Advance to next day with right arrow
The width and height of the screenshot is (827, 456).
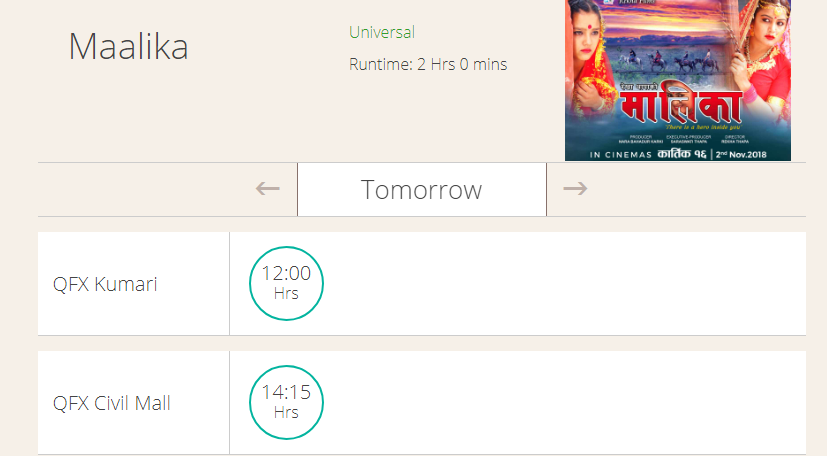(575, 189)
